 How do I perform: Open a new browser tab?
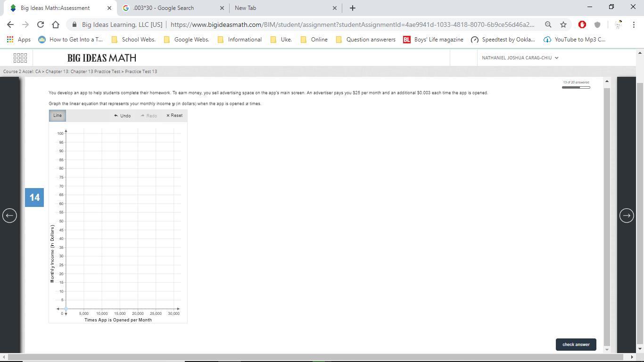352,8
